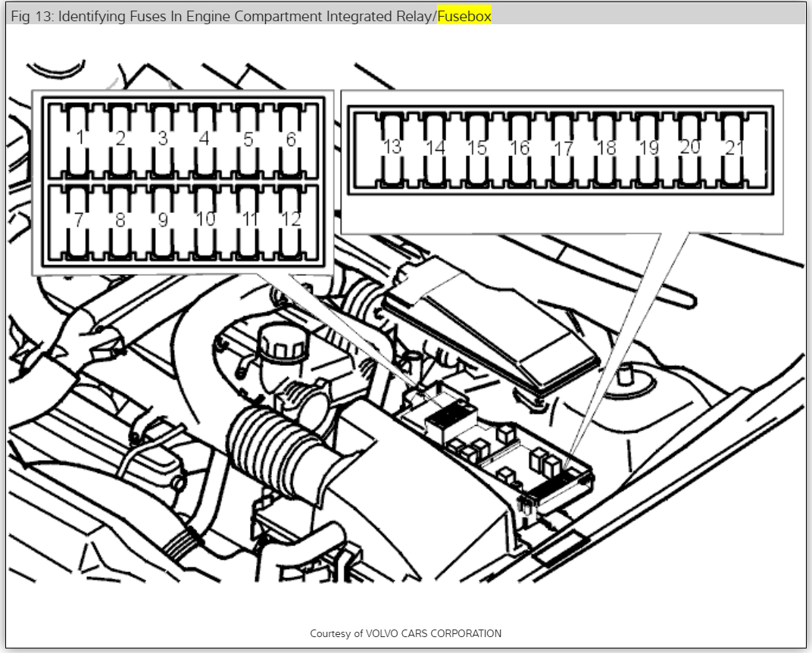Select fuse number 14 in diagram

coord(435,148)
